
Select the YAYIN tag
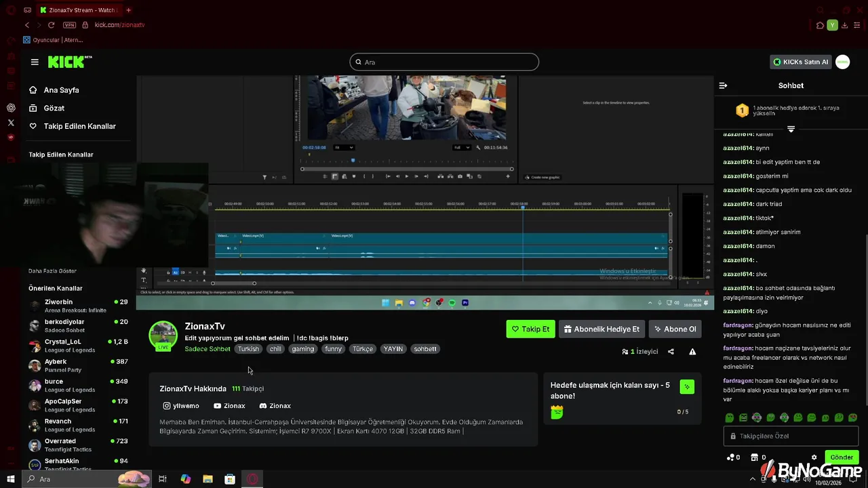point(393,349)
